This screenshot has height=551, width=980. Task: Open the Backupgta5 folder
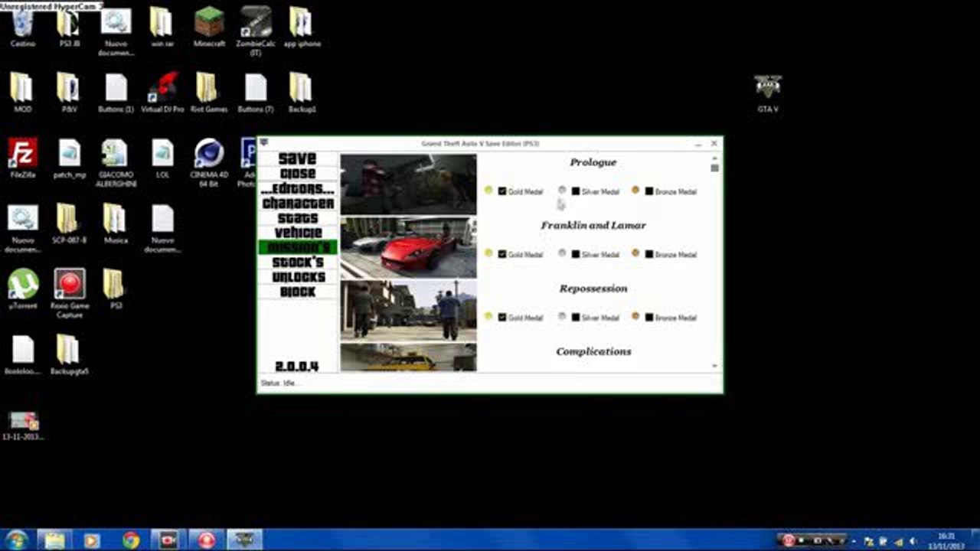point(69,354)
